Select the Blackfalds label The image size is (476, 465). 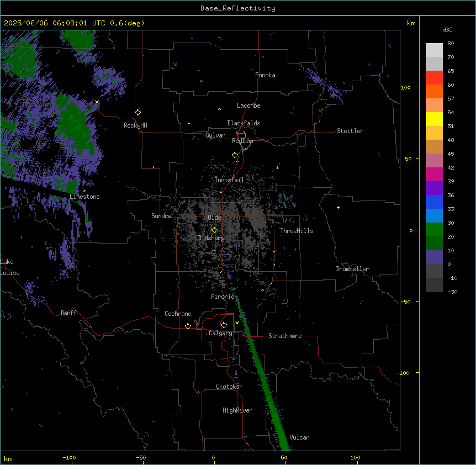[x=244, y=123]
